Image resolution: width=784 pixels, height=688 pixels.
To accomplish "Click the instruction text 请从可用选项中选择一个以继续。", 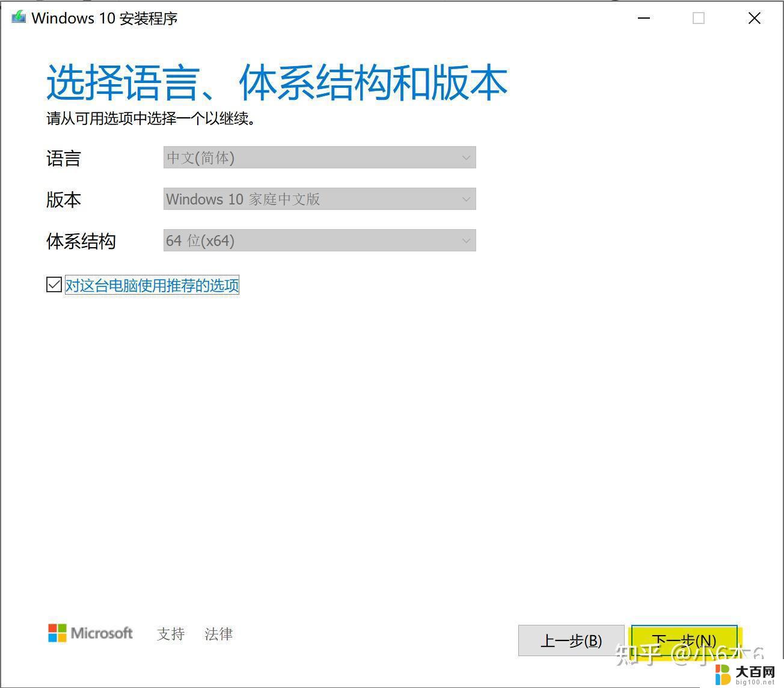I will click(152, 118).
